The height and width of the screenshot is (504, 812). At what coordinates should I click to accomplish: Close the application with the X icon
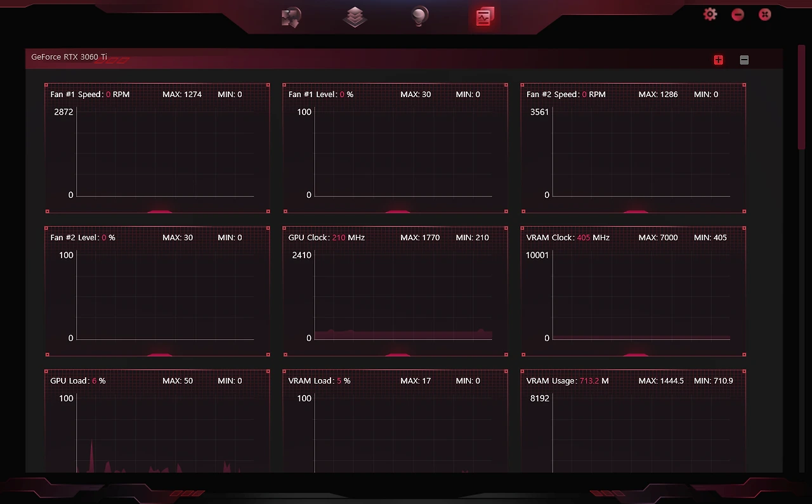(765, 14)
